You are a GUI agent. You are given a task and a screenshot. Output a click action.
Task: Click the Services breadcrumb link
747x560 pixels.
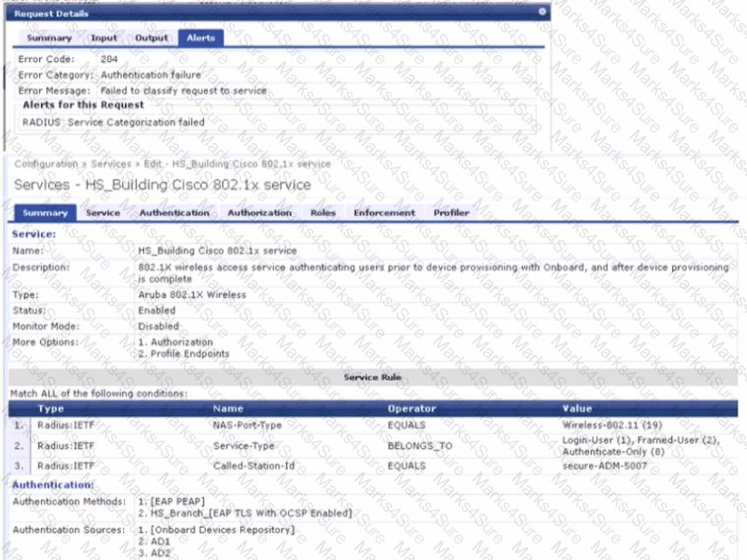tap(111, 164)
